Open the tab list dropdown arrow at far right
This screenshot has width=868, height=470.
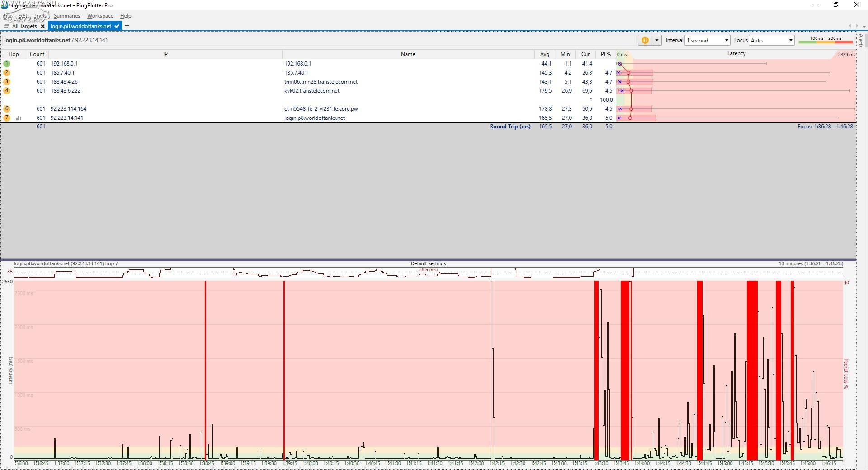(864, 26)
